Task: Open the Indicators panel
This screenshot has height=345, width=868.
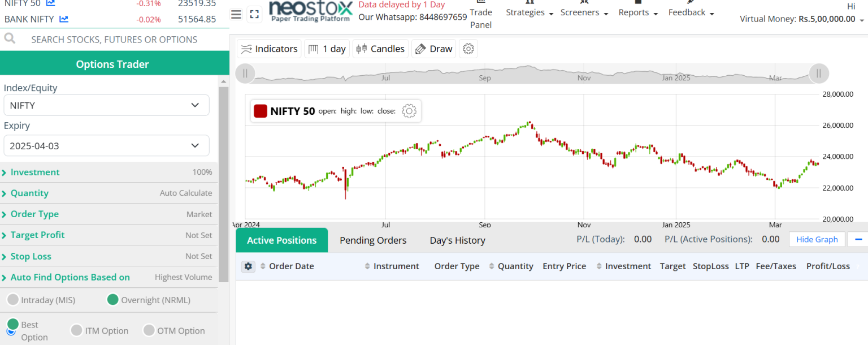Action: [x=269, y=49]
